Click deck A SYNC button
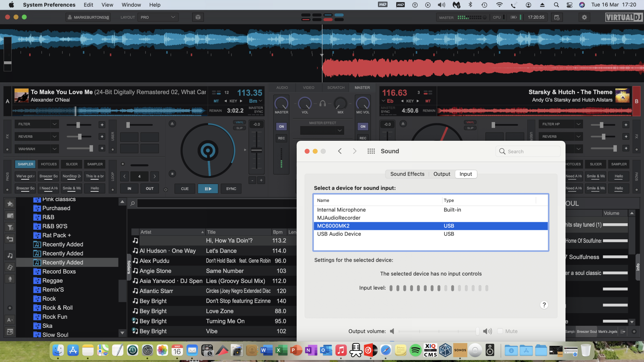 tap(231, 189)
